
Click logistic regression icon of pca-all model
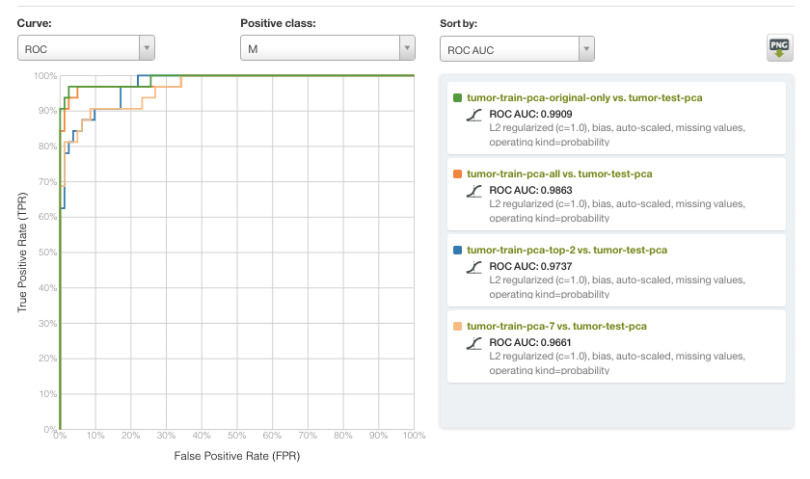coord(475,192)
